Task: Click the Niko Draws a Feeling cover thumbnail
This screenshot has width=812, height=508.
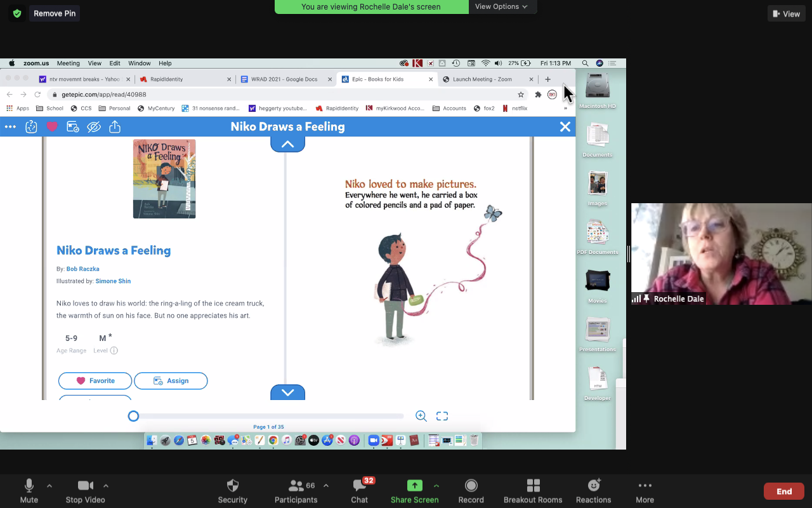Action: 164,179
